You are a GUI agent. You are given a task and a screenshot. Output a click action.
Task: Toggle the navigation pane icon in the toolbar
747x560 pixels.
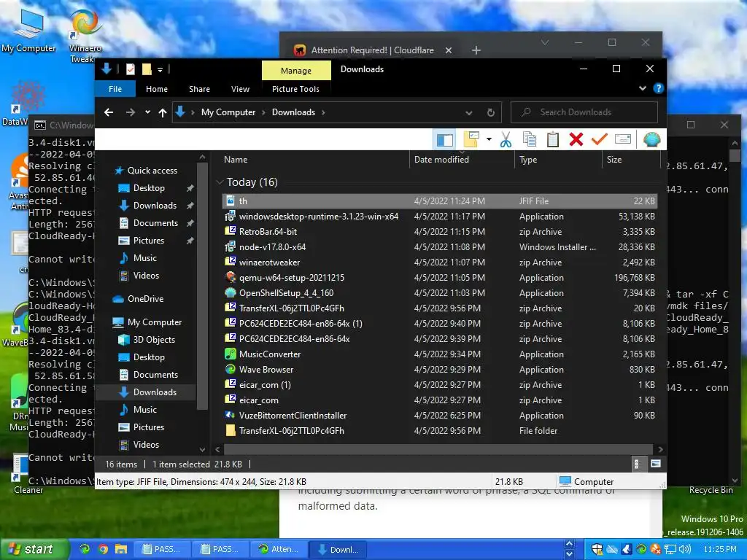coord(445,139)
